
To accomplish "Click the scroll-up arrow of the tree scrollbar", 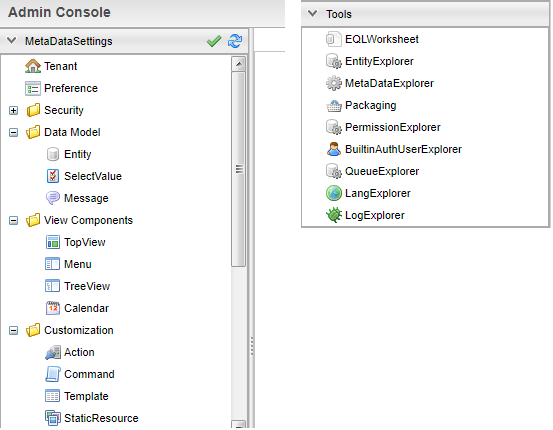I will (239, 64).
